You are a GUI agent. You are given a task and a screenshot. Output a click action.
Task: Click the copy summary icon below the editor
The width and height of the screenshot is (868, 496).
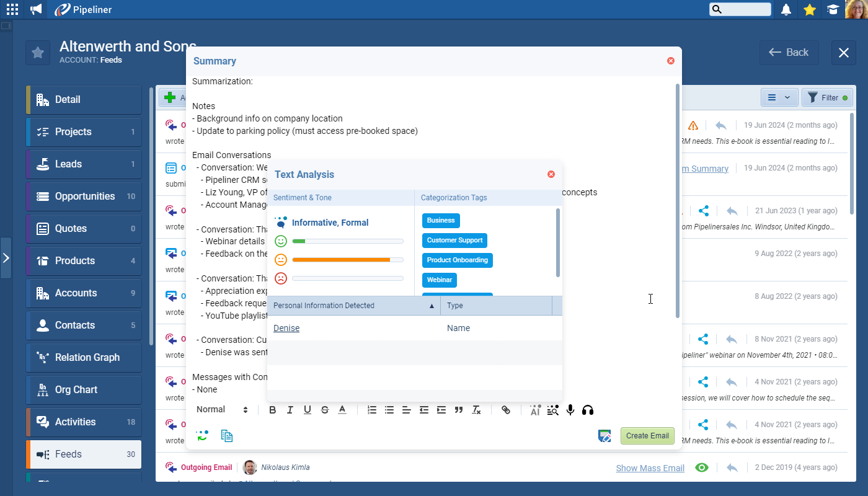pos(227,436)
